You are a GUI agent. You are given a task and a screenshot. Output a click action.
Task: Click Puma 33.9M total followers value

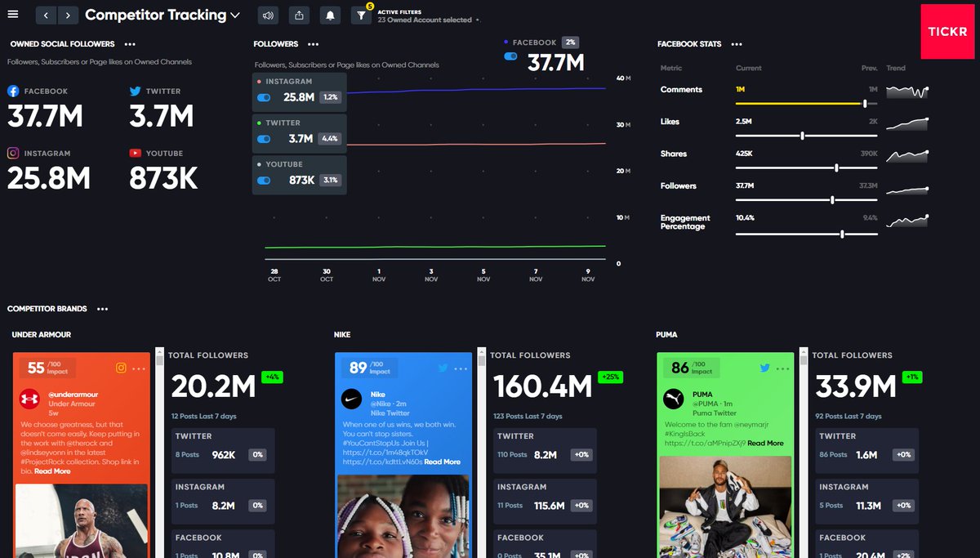click(x=854, y=387)
